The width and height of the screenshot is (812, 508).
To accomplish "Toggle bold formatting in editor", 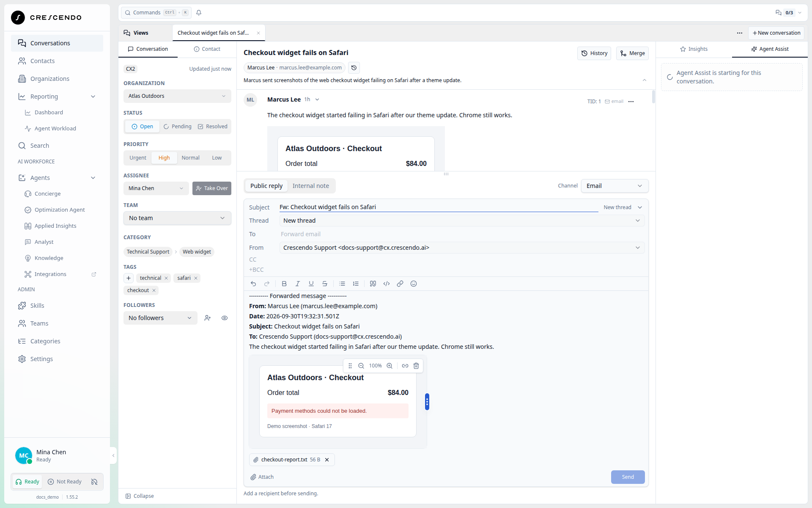I will tap(284, 284).
